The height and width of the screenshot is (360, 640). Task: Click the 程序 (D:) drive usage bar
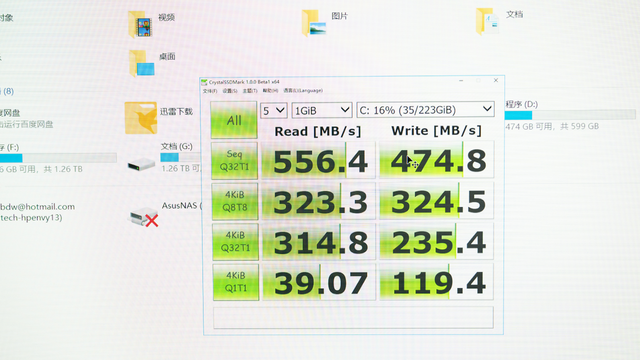coord(570,116)
